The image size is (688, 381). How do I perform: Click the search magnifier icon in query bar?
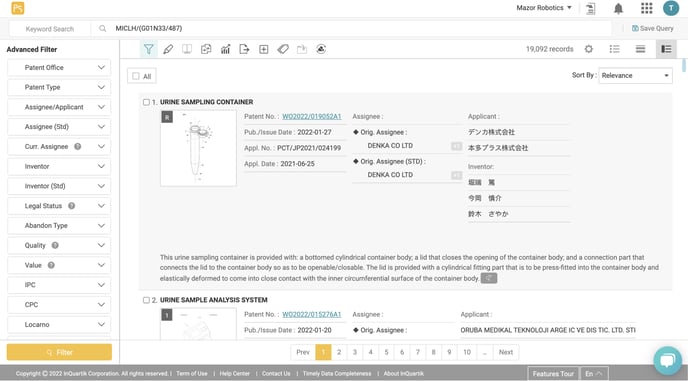coord(102,29)
